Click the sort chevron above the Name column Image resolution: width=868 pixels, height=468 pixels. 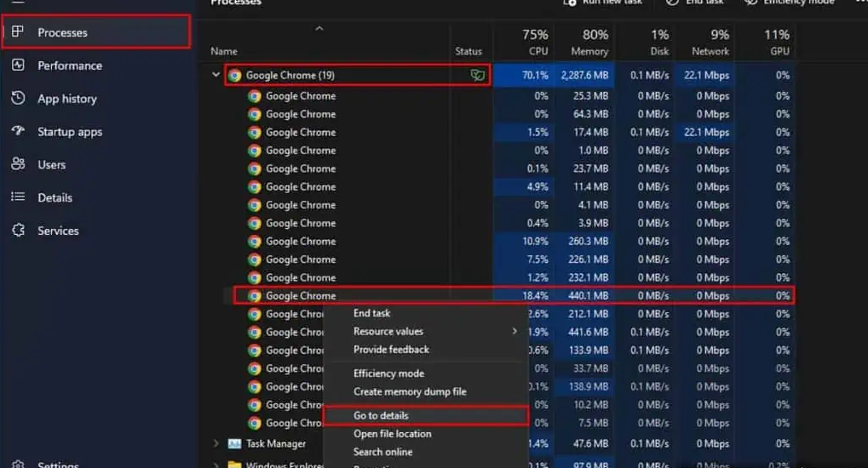319,28
